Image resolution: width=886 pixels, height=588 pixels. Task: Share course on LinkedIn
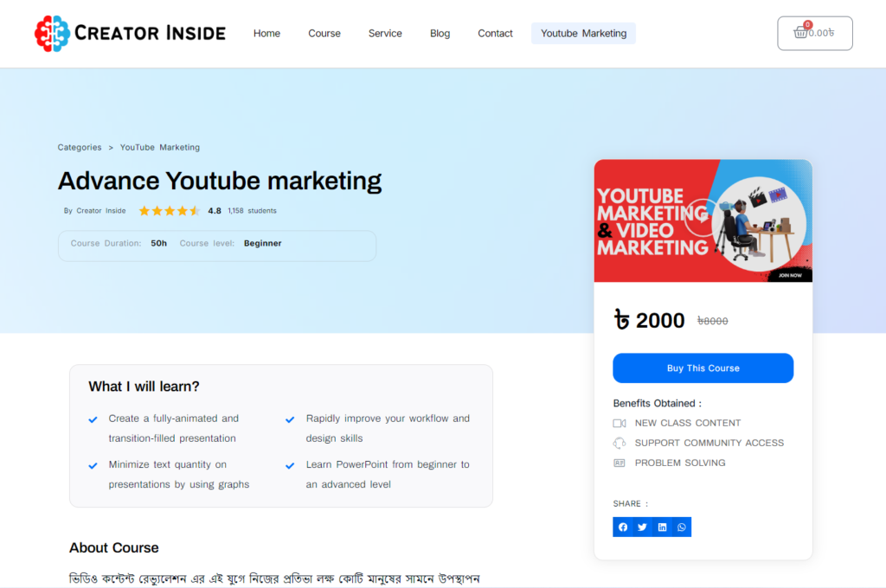click(662, 527)
